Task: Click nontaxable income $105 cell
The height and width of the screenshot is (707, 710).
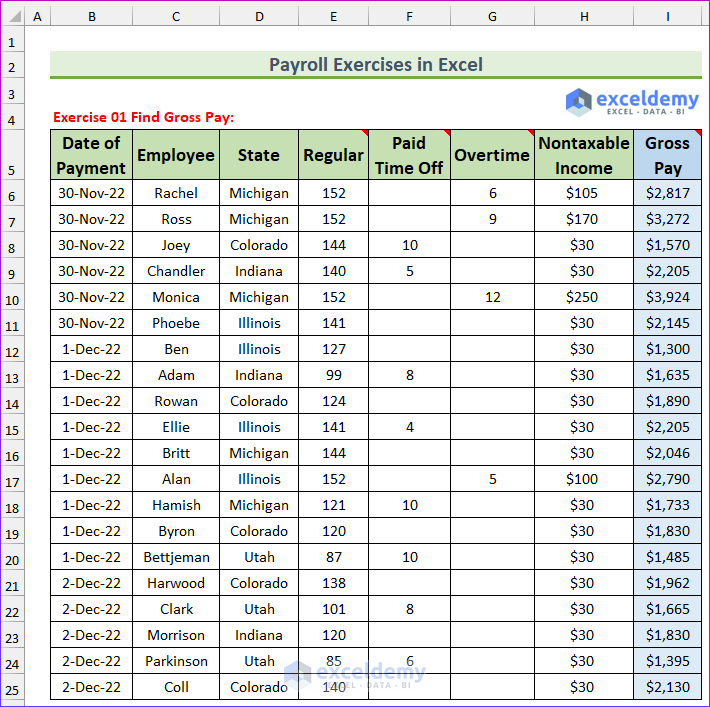Action: (x=584, y=193)
